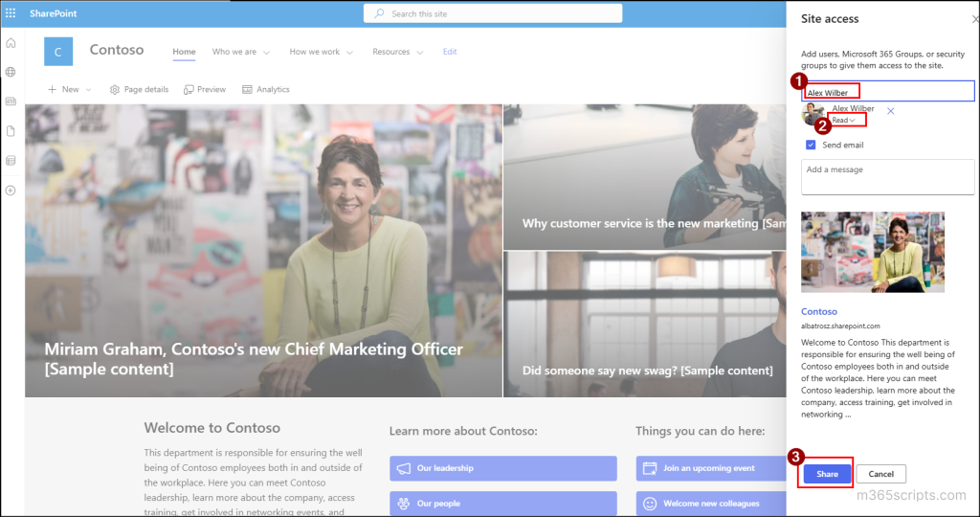Open the My lists icon in rail
Viewport: 980px width, 517px height.
pyautogui.click(x=11, y=161)
